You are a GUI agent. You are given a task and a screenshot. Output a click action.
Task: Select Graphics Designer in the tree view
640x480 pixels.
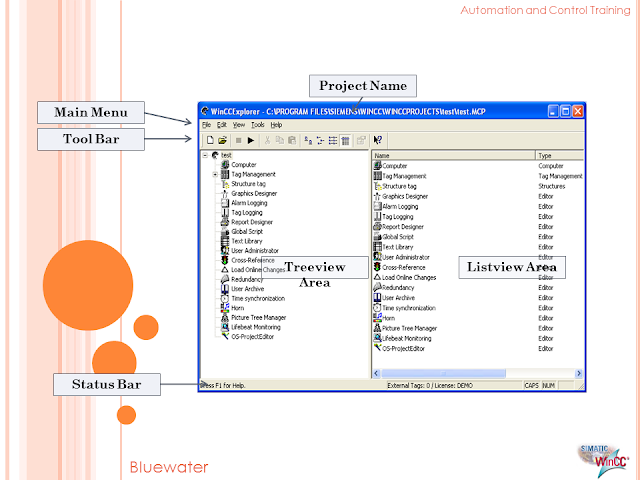[x=254, y=193]
